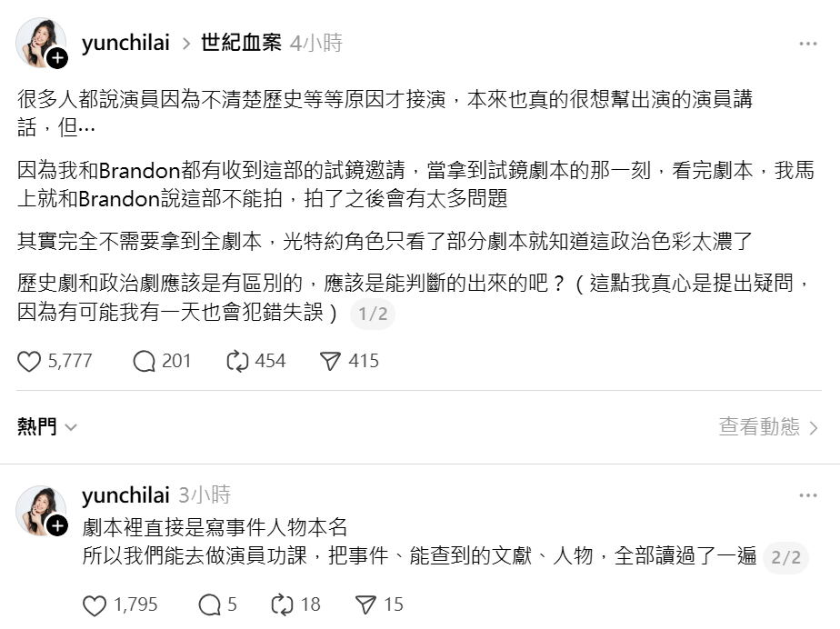840x629 pixels.
Task: Open yunchilai profile from main post username
Action: coord(125,44)
